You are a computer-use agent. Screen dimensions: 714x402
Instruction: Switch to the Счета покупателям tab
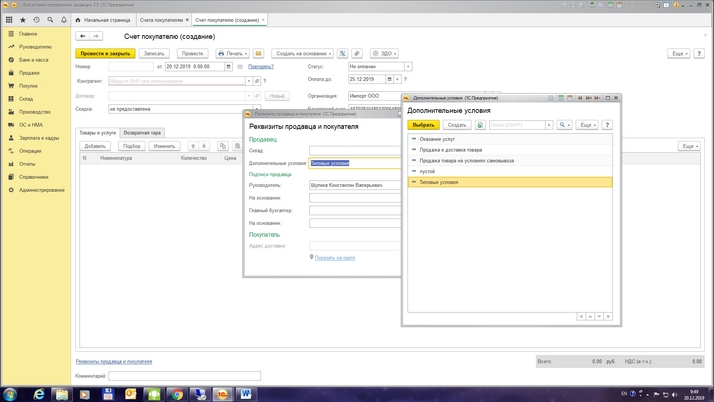click(161, 19)
